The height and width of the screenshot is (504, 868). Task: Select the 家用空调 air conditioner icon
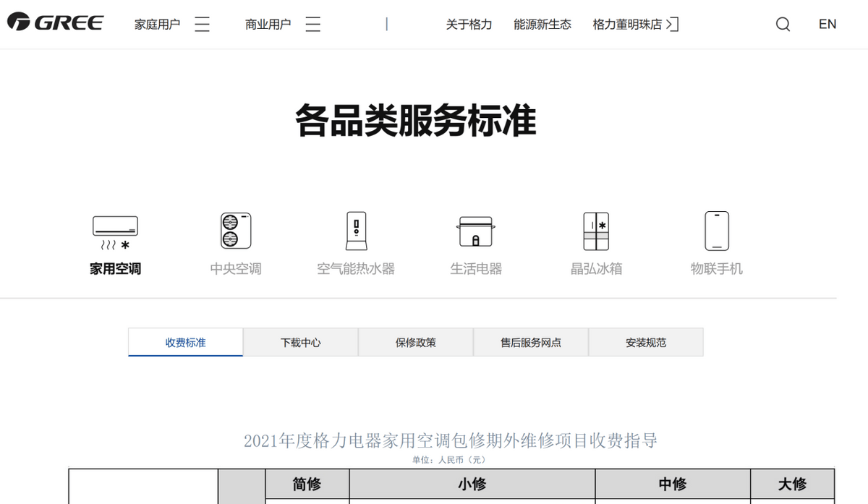tap(115, 232)
